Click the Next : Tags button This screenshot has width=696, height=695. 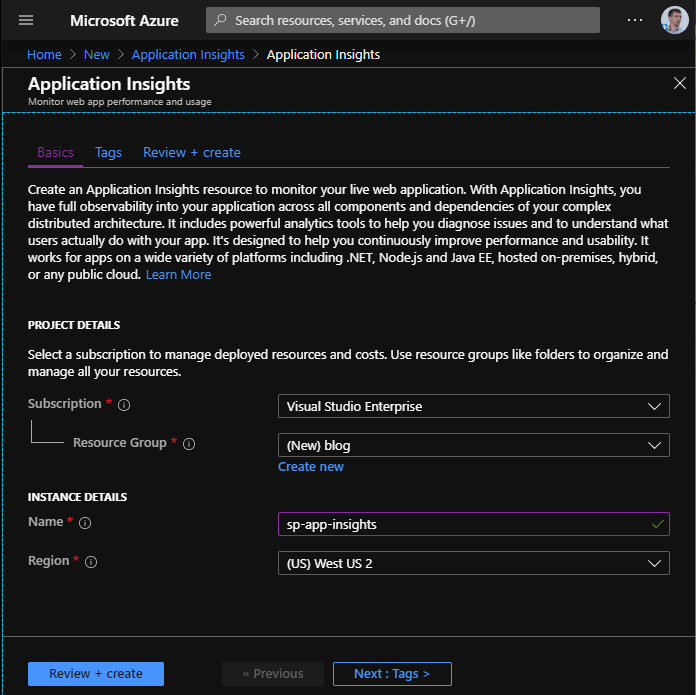click(x=392, y=674)
